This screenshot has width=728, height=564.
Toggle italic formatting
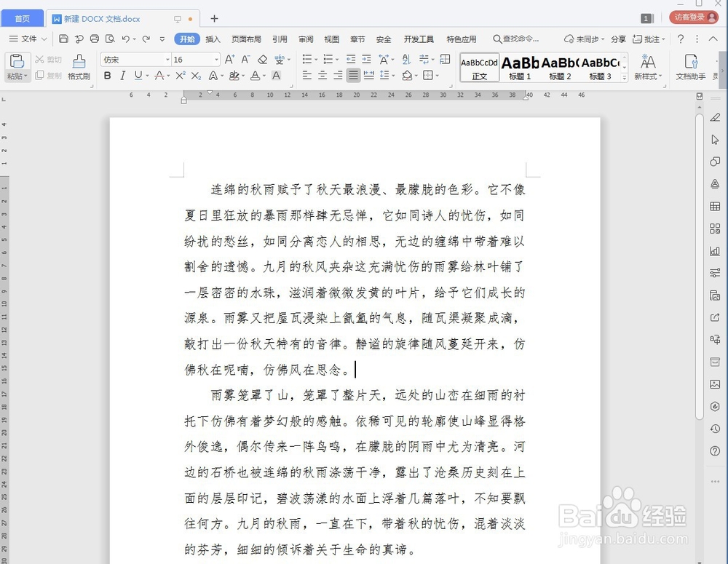pos(122,75)
